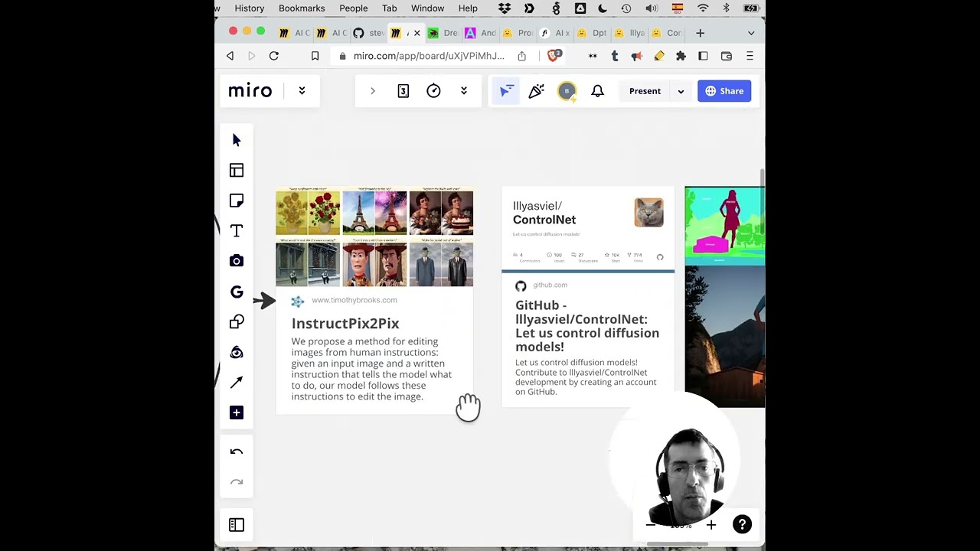Switch to the 'And' tab
Image resolution: width=980 pixels, height=551 pixels.
(480, 33)
